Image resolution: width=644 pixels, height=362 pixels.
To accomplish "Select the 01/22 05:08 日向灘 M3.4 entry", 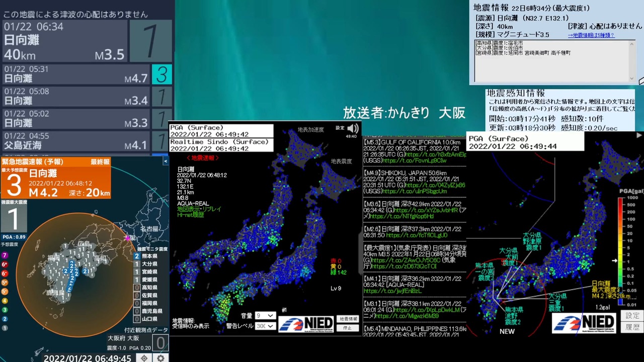I will (76, 97).
